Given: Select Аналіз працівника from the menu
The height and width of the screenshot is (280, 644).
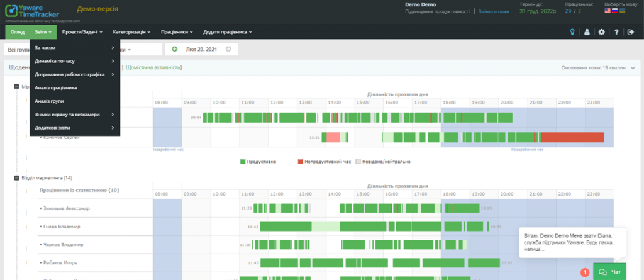Looking at the screenshot, I should 56,87.
